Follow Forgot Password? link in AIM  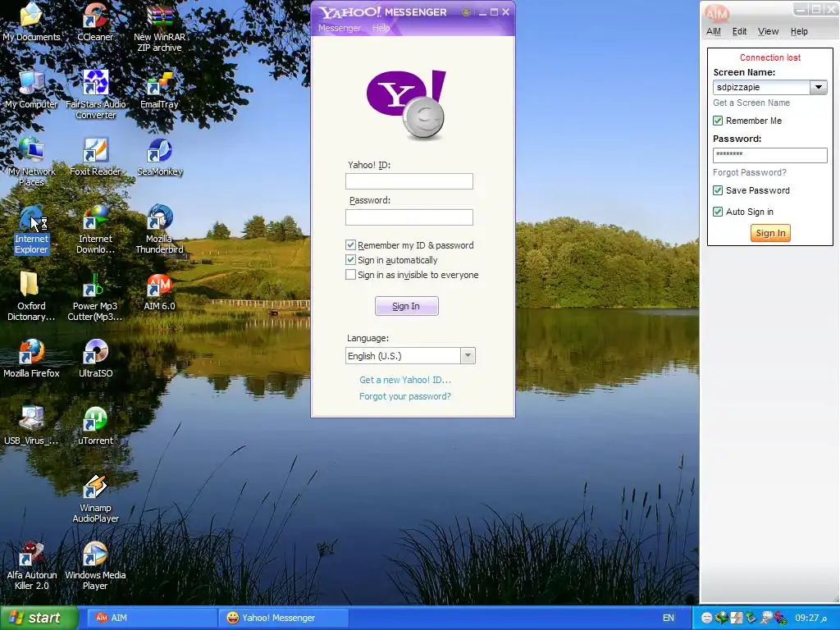click(x=750, y=172)
